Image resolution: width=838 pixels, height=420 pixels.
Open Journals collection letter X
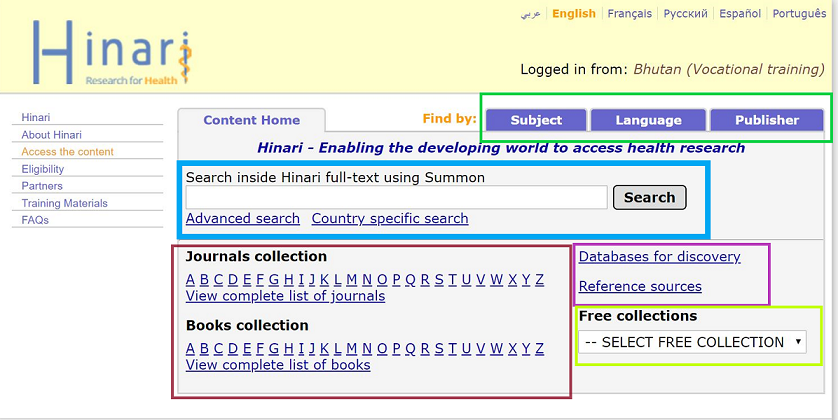point(513,279)
